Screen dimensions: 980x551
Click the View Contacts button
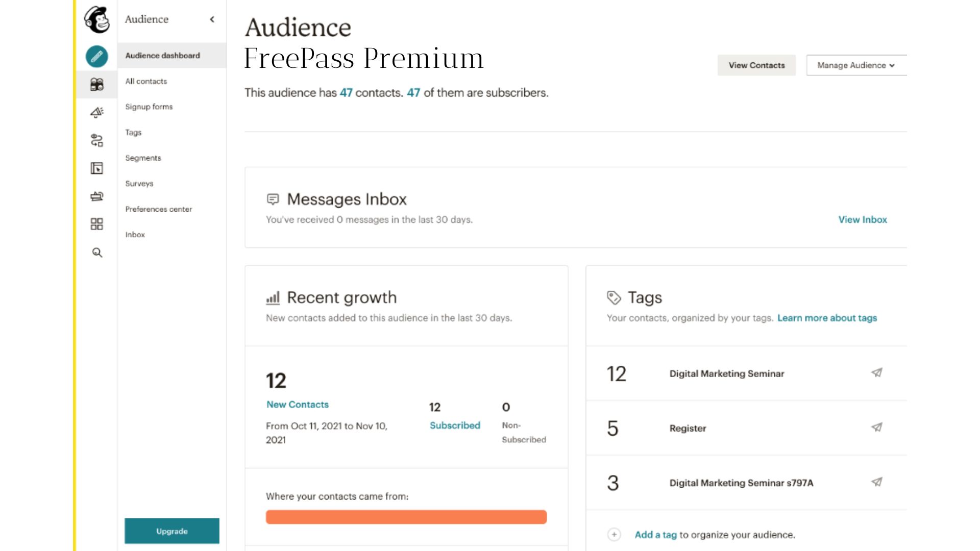756,65
